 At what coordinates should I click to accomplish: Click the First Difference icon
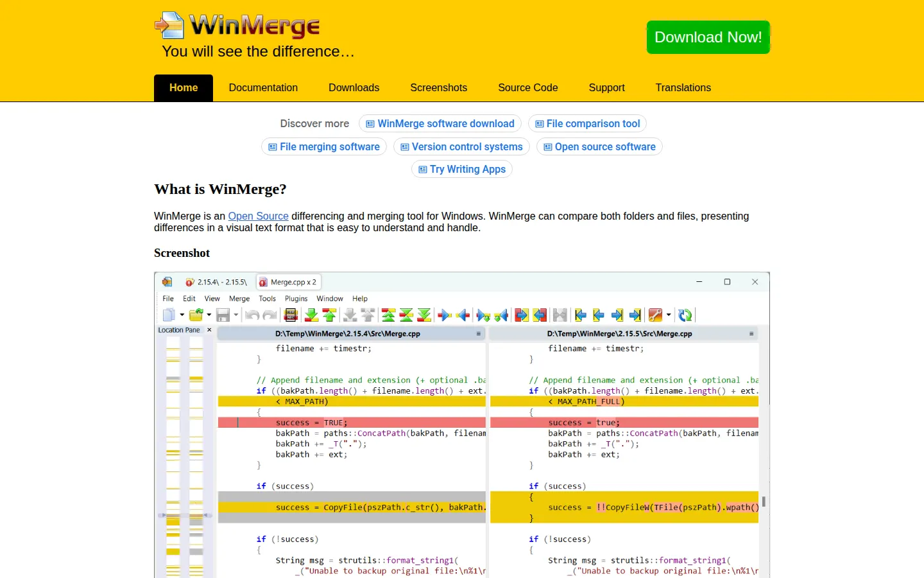tap(388, 315)
